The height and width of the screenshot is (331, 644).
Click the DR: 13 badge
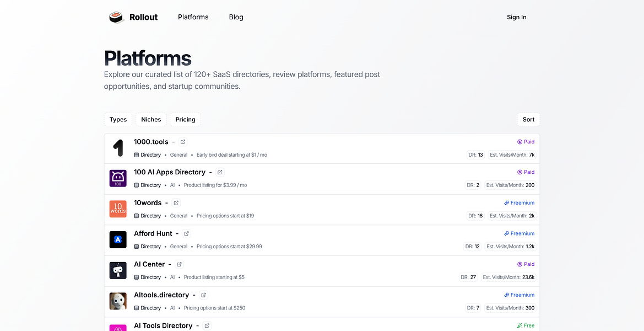point(475,155)
